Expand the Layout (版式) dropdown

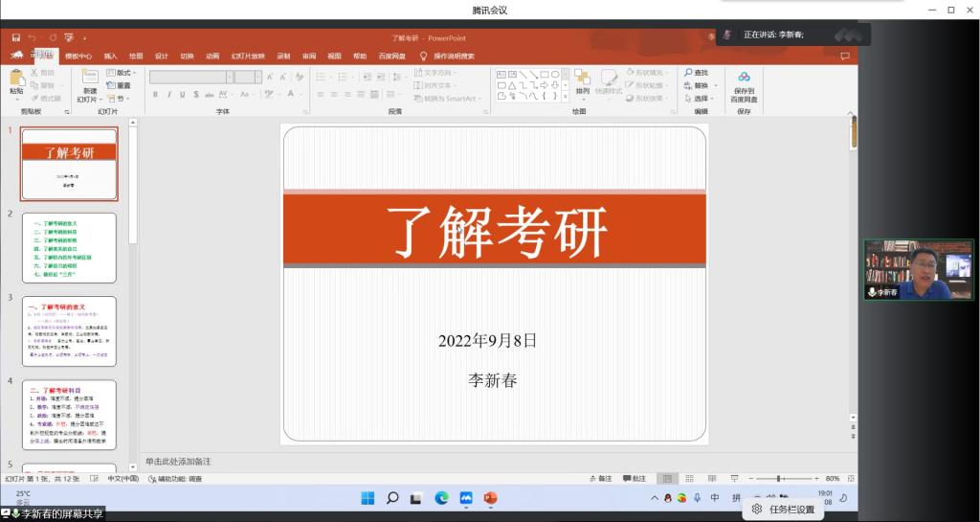pyautogui.click(x=122, y=73)
